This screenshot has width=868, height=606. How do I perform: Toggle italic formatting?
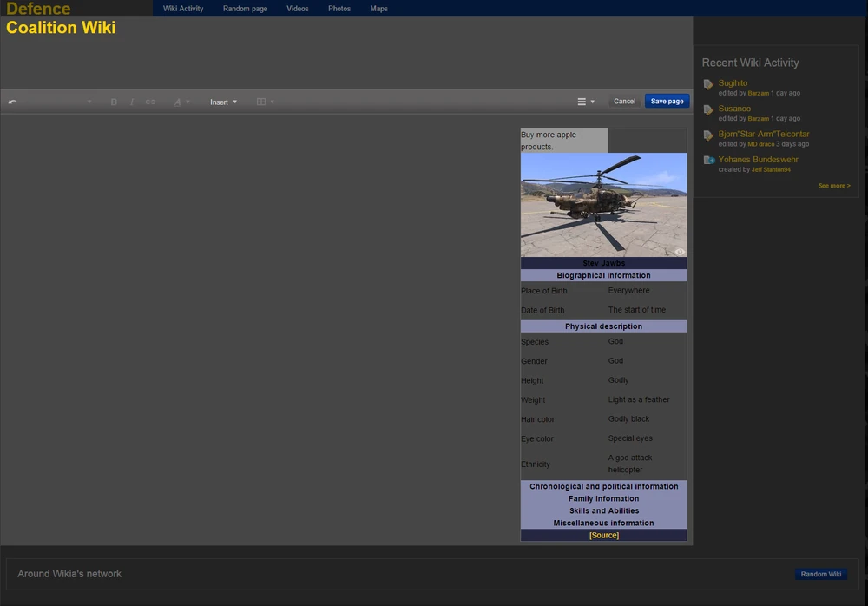coord(132,102)
